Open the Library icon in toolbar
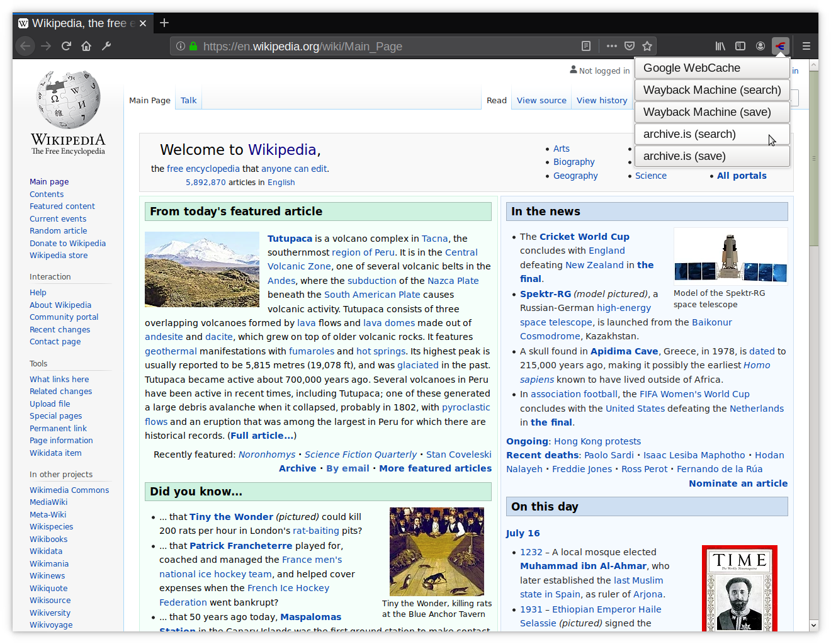 (720, 46)
